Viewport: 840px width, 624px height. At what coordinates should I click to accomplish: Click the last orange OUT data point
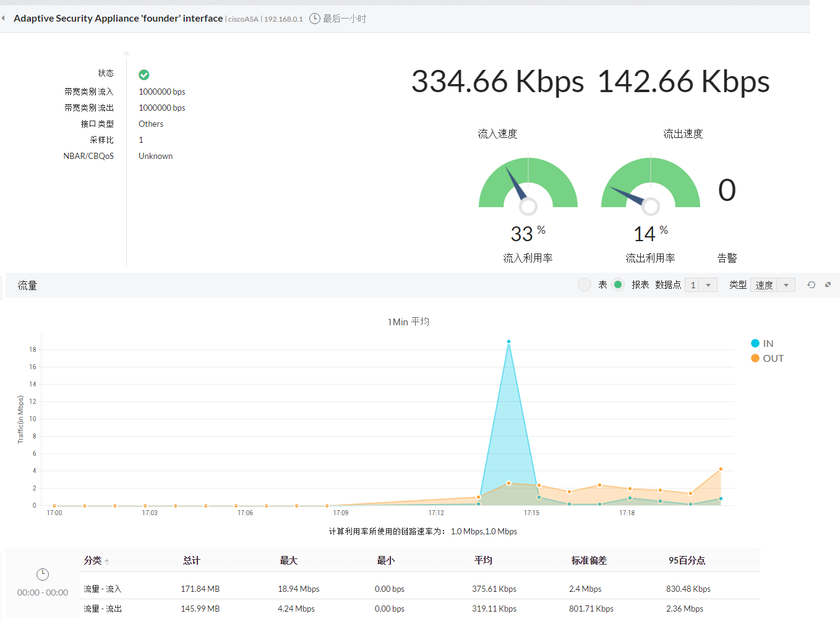[x=721, y=469]
